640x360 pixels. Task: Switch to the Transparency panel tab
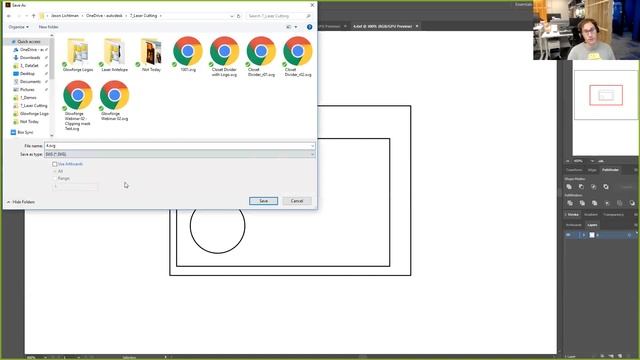tap(613, 215)
